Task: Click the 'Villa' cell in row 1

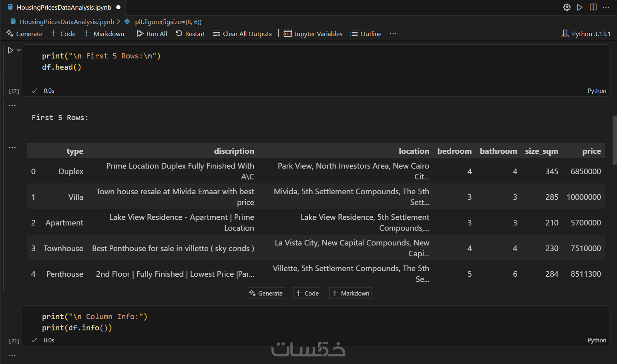Action: click(x=76, y=197)
